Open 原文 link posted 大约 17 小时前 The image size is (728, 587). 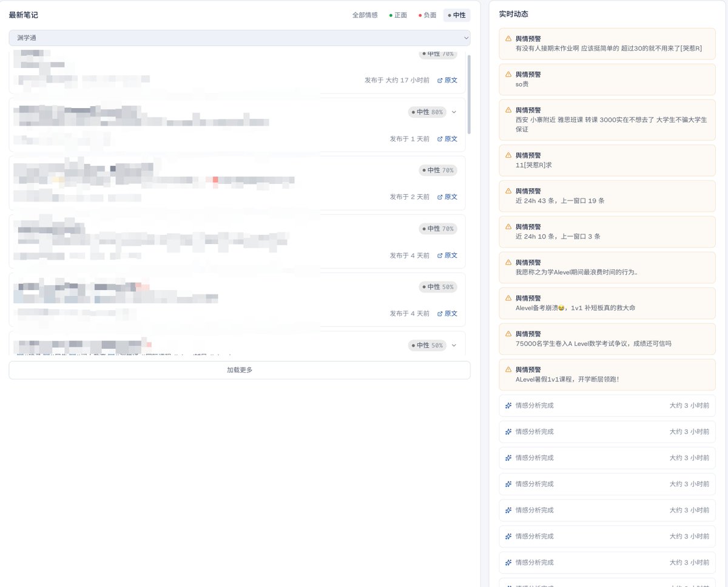(x=447, y=80)
